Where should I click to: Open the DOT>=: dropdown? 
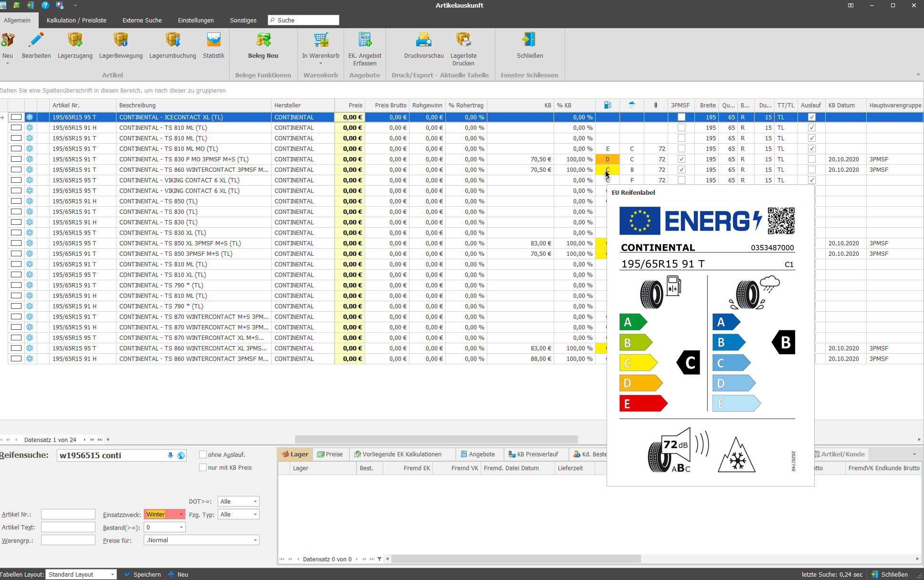tap(255, 501)
